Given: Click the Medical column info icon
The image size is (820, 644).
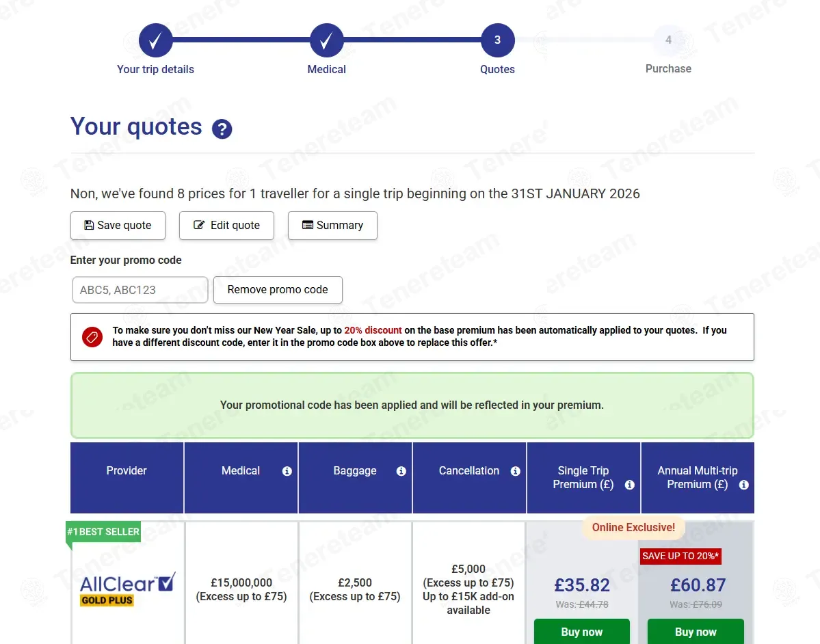Looking at the screenshot, I should point(287,471).
